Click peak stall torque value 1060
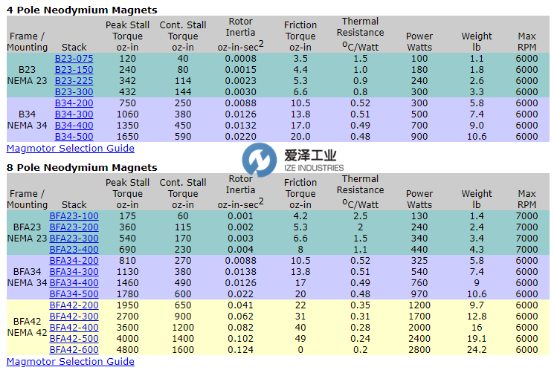 (x=128, y=114)
